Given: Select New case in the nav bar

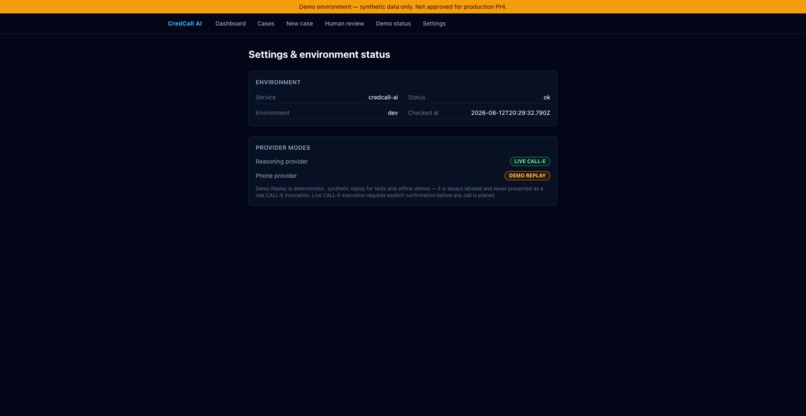Looking at the screenshot, I should tap(299, 24).
